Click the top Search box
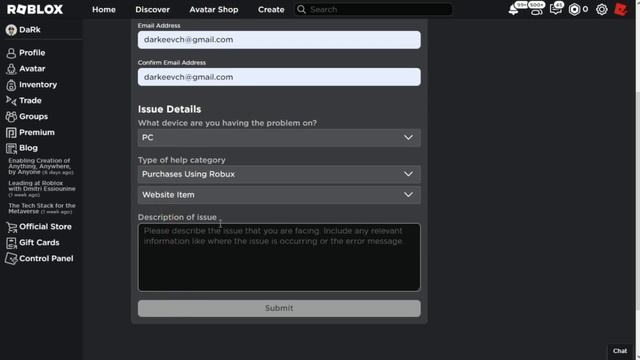This screenshot has height=360, width=640. pos(373,9)
